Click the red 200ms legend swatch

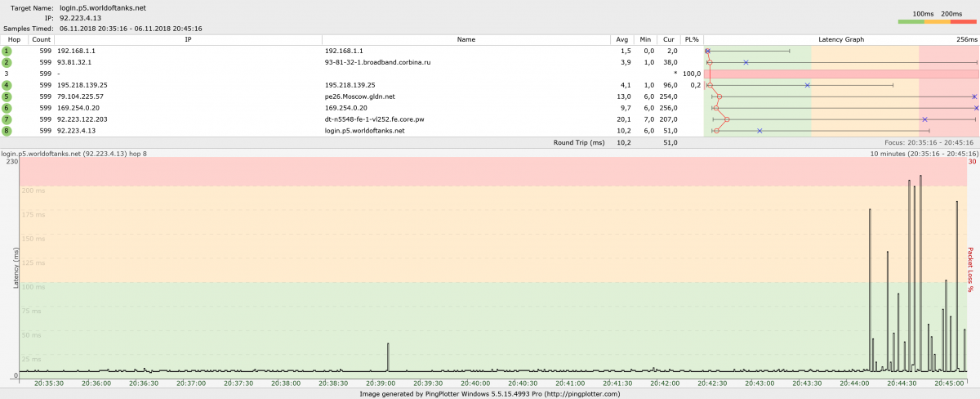click(x=964, y=22)
